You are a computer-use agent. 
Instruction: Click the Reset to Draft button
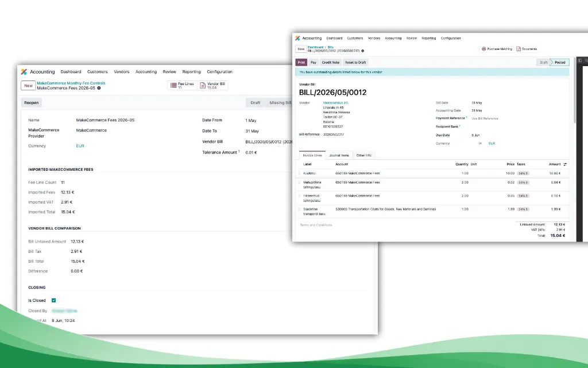pos(355,62)
